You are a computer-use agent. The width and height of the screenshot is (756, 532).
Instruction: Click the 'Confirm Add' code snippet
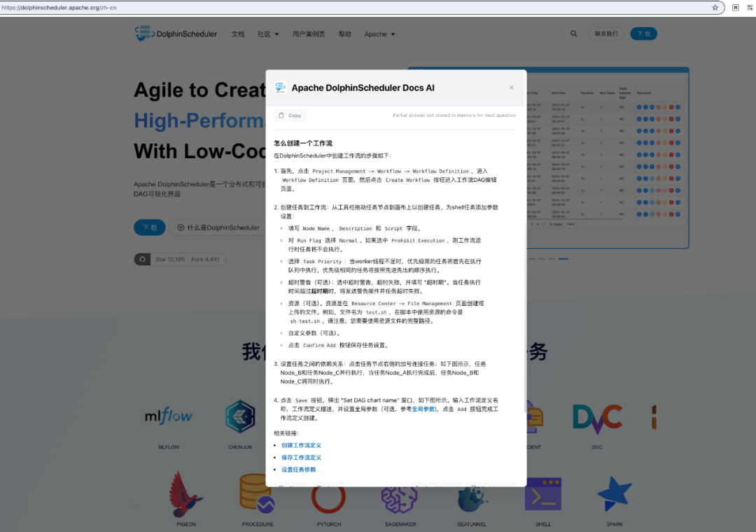tap(319, 345)
